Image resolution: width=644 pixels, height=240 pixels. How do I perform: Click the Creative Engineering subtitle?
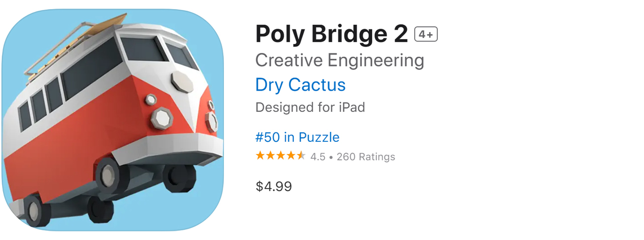pyautogui.click(x=340, y=60)
